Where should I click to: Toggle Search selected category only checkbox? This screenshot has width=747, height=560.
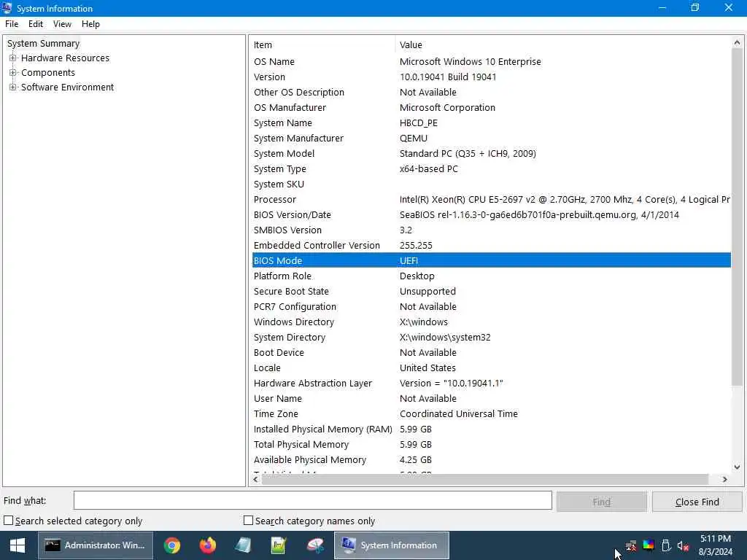pos(9,521)
